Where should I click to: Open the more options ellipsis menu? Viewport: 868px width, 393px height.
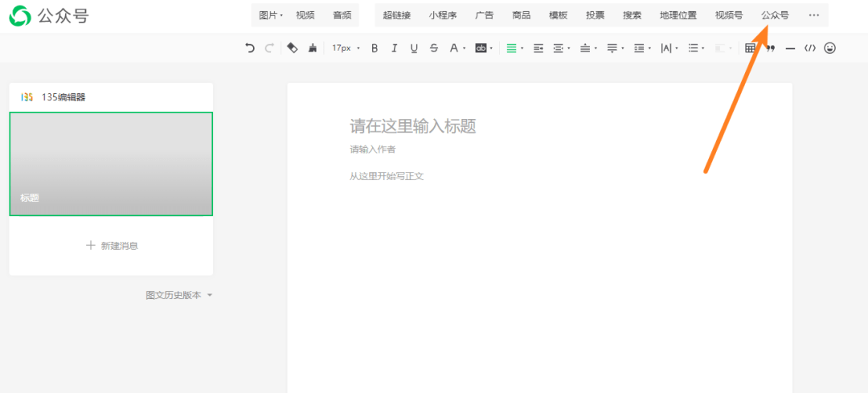click(813, 15)
